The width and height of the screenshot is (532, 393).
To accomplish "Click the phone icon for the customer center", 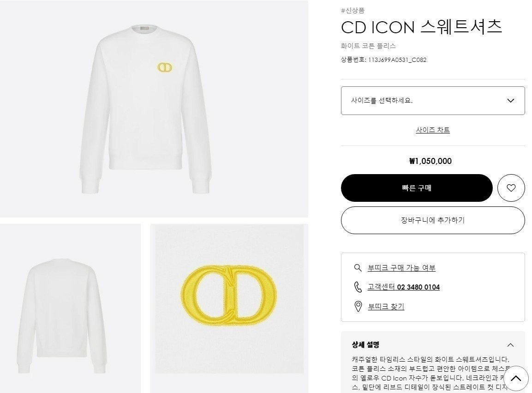I will coord(358,287).
